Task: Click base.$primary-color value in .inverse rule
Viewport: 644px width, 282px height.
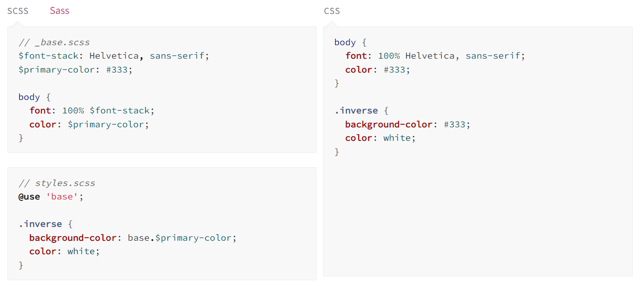Action: [x=182, y=238]
